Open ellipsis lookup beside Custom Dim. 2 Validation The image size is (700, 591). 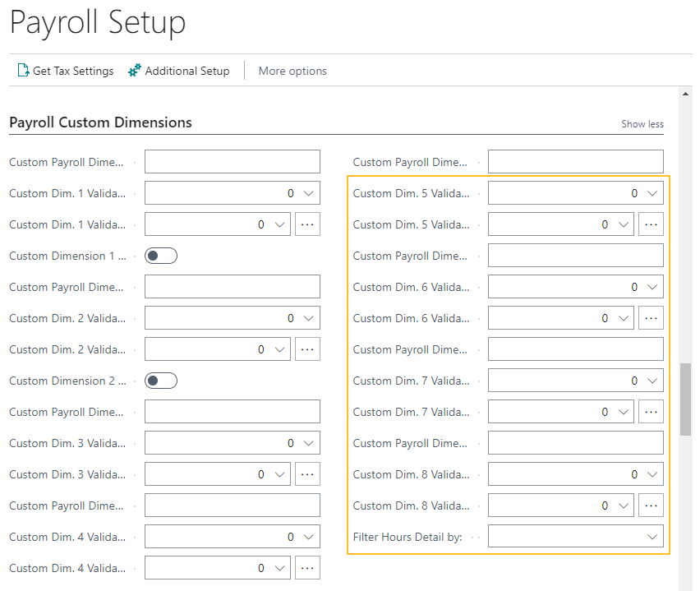[x=307, y=349]
